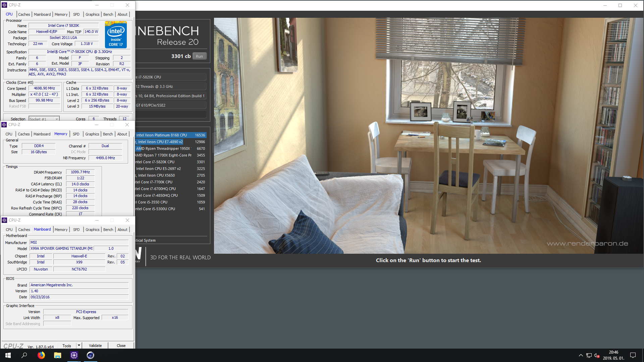Click the Intel Core i7 logo
Screen dimensions: 644x362
[x=116, y=35]
